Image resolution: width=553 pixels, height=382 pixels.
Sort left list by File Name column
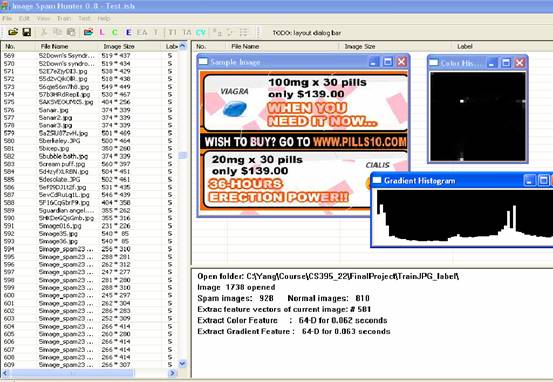67,46
